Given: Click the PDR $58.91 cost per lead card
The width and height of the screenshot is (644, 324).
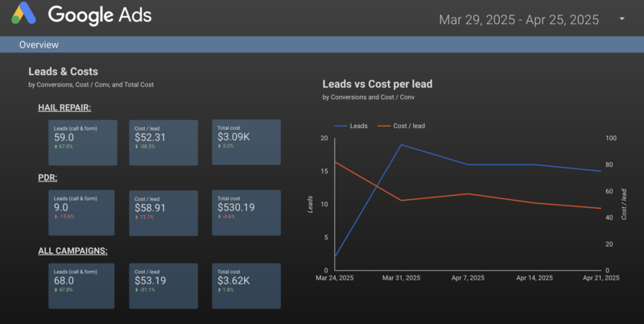Looking at the screenshot, I should point(164,213).
